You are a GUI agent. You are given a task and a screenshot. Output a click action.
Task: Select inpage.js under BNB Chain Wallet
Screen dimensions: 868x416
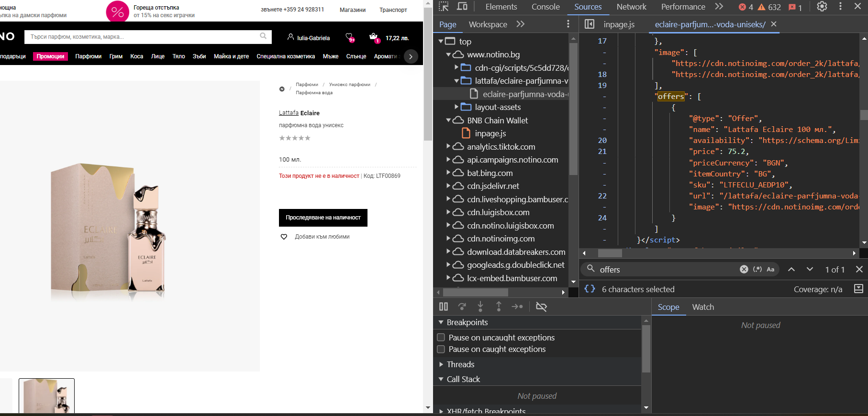tap(490, 133)
